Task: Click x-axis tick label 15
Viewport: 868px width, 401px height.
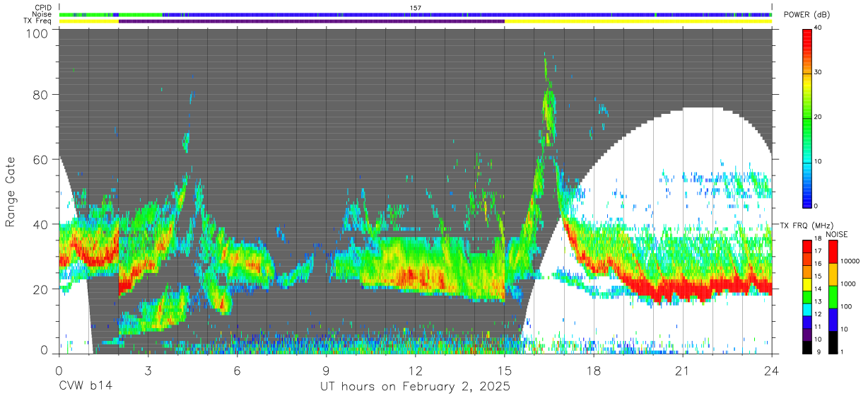Action: click(504, 370)
